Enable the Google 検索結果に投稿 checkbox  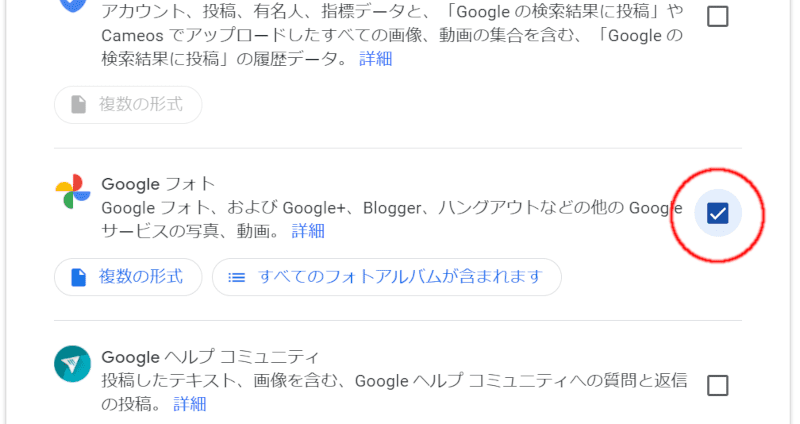(x=717, y=16)
